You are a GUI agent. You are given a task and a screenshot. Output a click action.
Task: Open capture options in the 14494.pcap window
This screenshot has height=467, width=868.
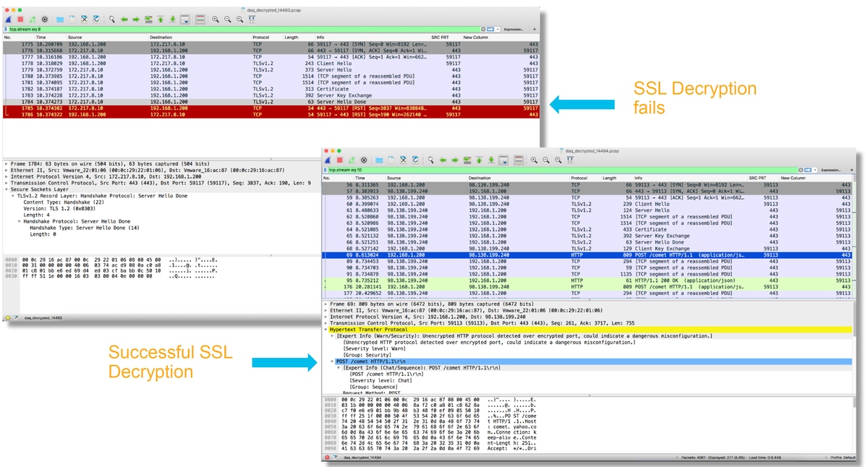point(364,160)
